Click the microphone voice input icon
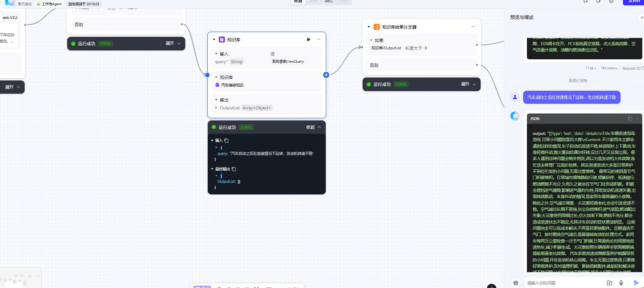The image size is (644, 288). [621, 283]
